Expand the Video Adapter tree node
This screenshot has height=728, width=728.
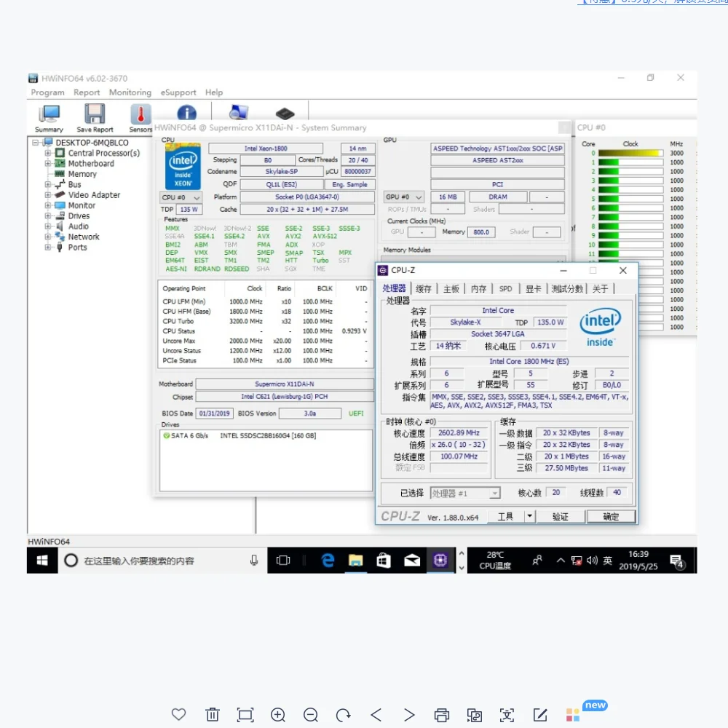pos(47,194)
